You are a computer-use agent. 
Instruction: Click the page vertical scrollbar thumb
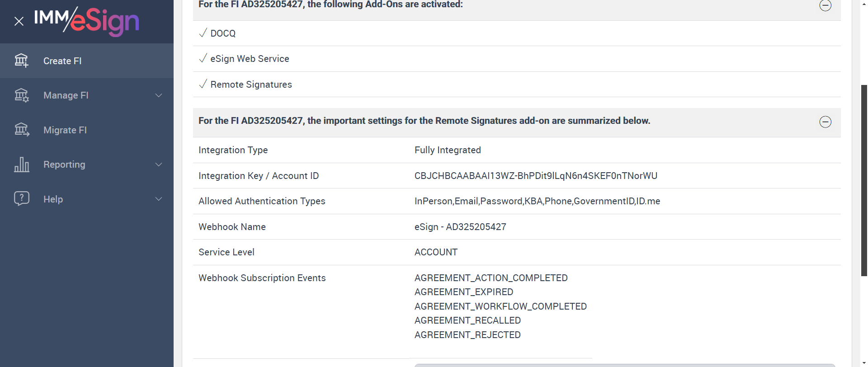pos(864,181)
